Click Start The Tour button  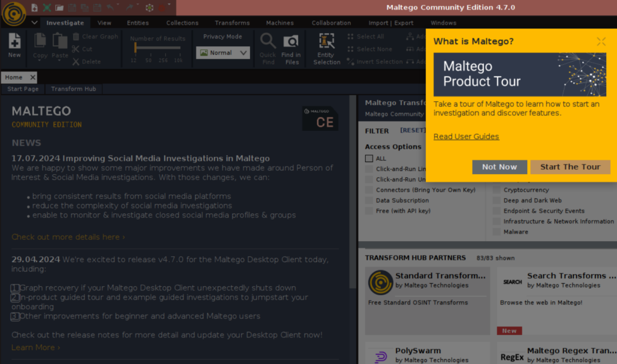coord(570,167)
